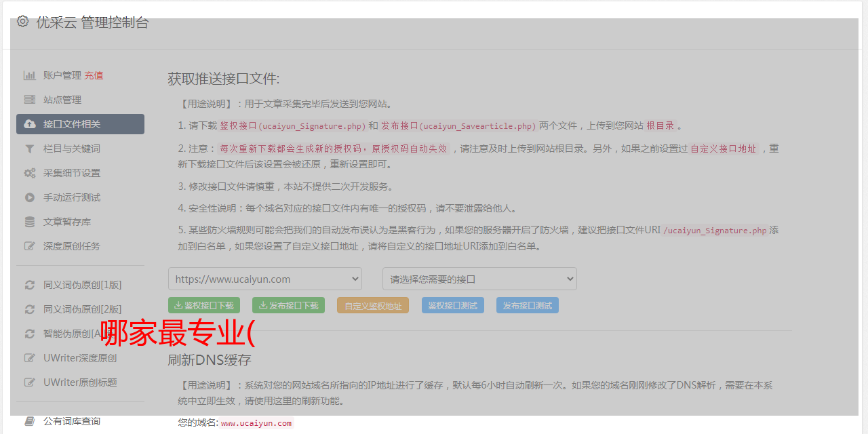Click the gears icon for 采集细节设置
The width and height of the screenshot is (868, 434).
pyautogui.click(x=30, y=173)
